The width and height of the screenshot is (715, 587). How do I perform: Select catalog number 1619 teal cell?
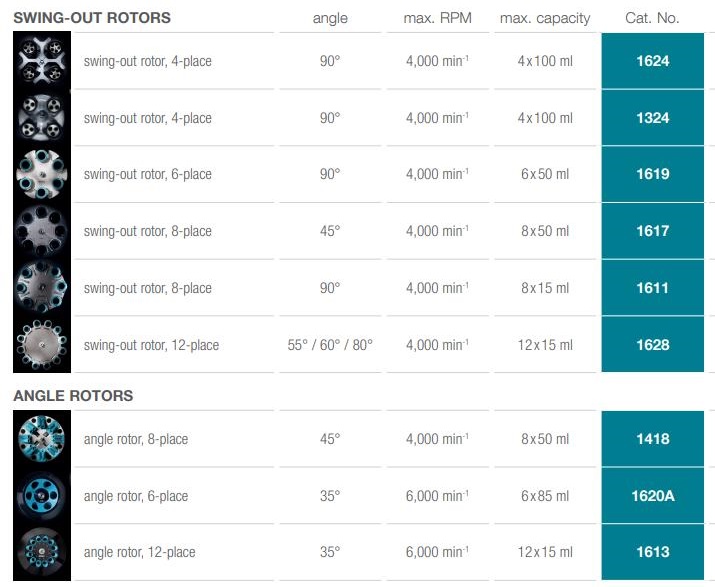point(652,174)
